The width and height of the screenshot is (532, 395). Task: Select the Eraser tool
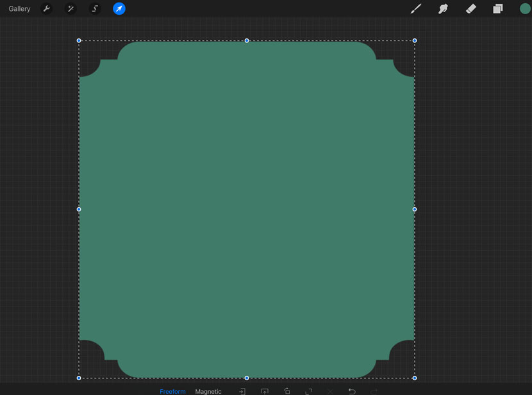pyautogui.click(x=471, y=8)
